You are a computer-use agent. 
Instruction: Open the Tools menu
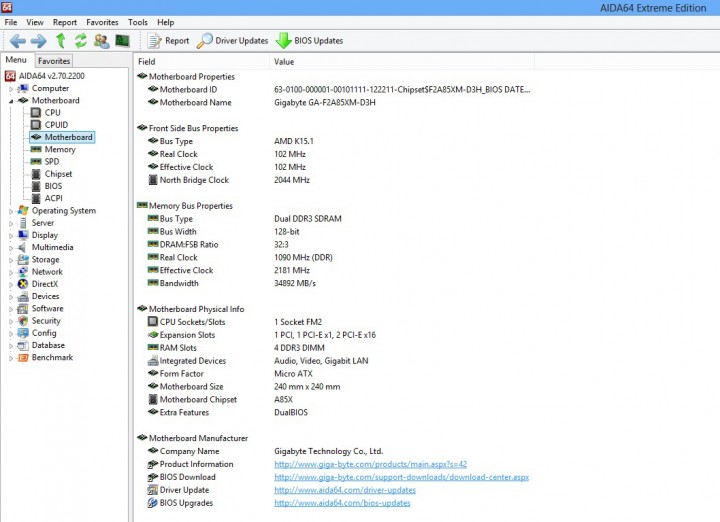[x=138, y=22]
